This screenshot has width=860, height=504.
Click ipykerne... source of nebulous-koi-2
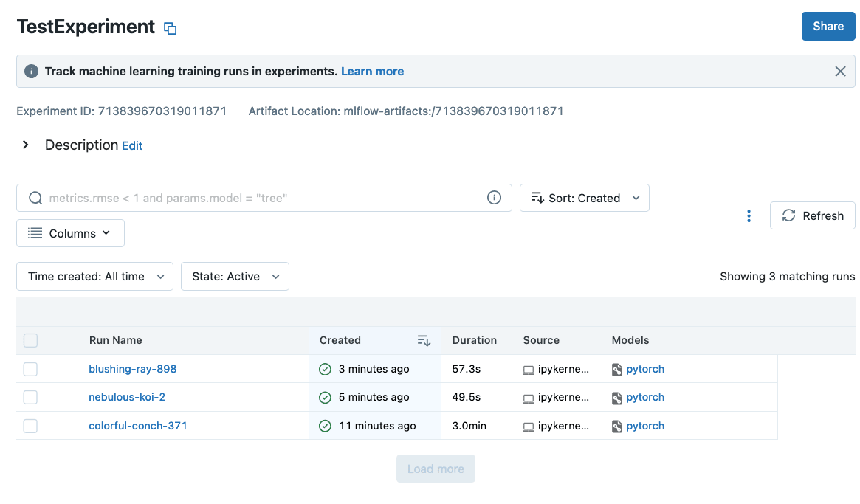tap(563, 397)
